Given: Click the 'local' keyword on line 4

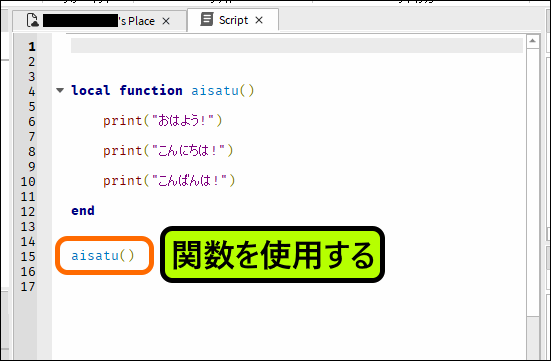Looking at the screenshot, I should (x=91, y=90).
